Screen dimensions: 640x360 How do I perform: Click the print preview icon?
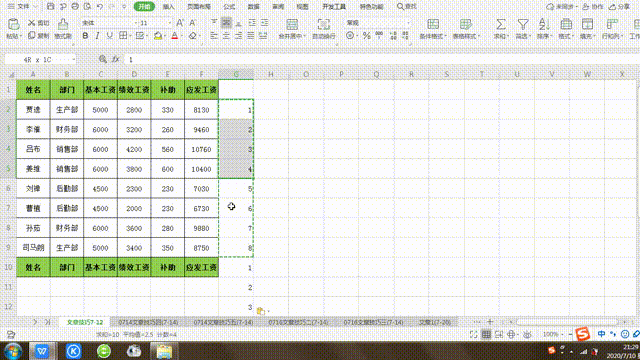click(x=87, y=7)
